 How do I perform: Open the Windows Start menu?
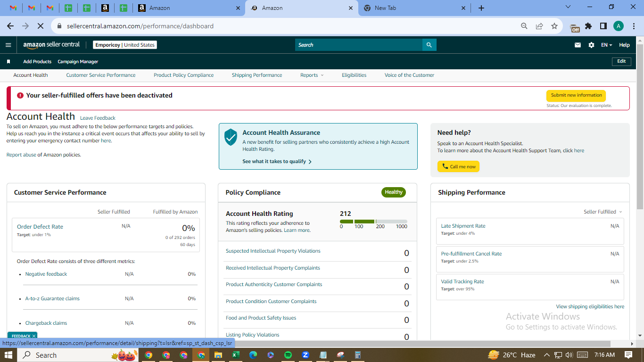[8, 355]
